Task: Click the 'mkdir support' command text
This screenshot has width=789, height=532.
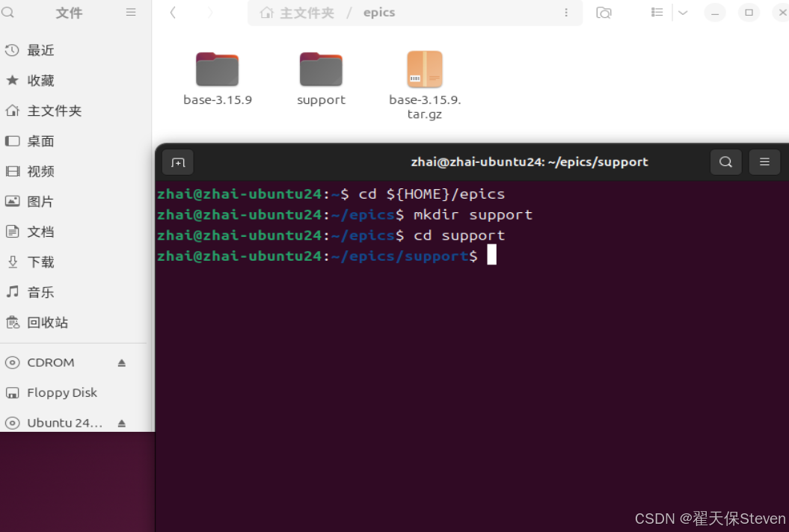Action: click(473, 214)
